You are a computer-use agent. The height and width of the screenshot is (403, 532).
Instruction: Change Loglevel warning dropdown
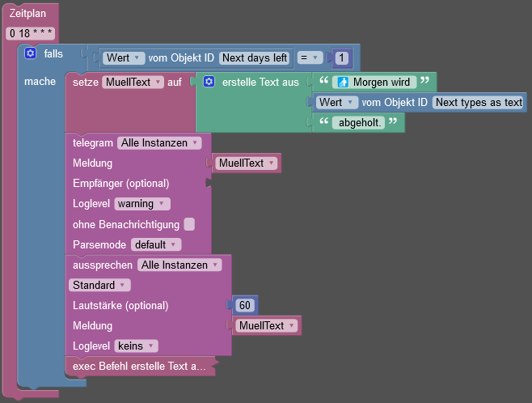point(142,204)
